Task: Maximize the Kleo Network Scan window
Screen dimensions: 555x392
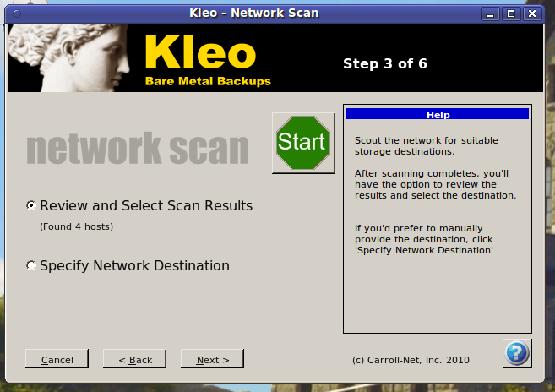Action: [x=512, y=14]
